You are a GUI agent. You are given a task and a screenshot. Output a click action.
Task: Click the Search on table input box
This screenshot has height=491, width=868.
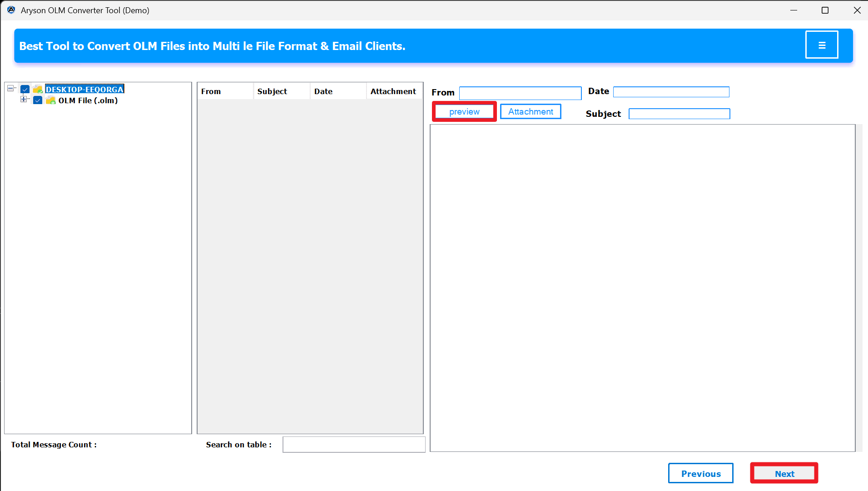pyautogui.click(x=354, y=444)
